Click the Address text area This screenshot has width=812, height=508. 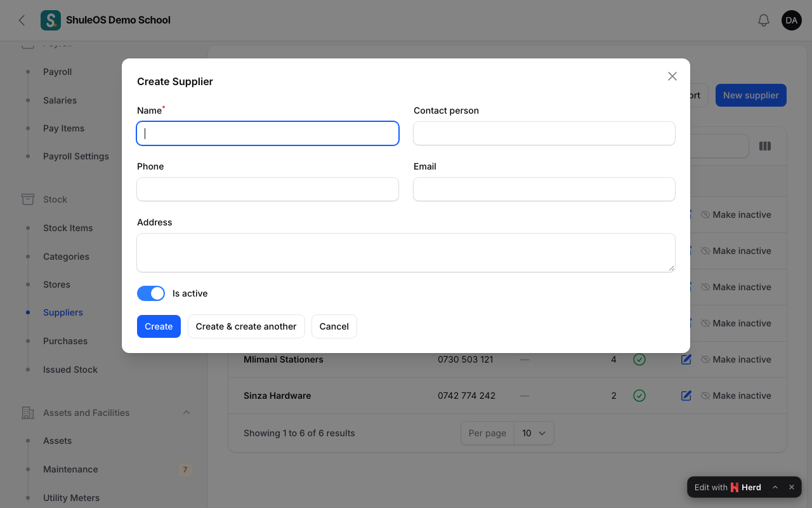(x=406, y=253)
